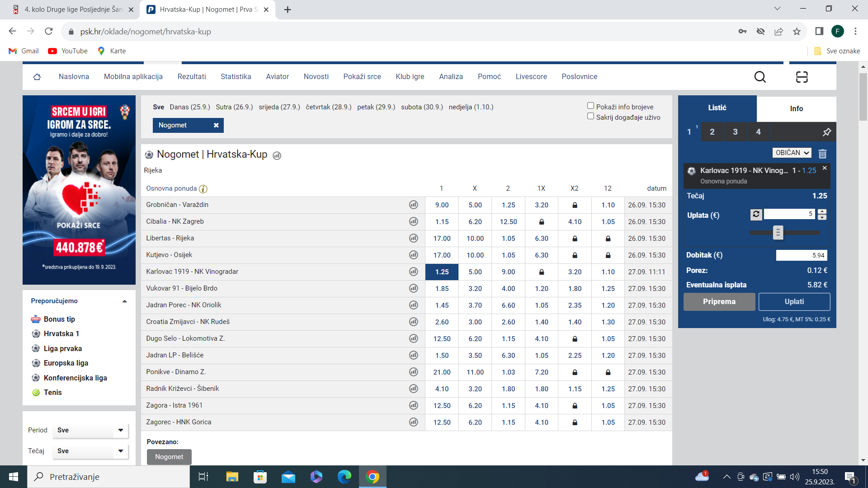This screenshot has height=488, width=868.
Task: Click info icon next to Osnovna ponuda
Action: [203, 189]
